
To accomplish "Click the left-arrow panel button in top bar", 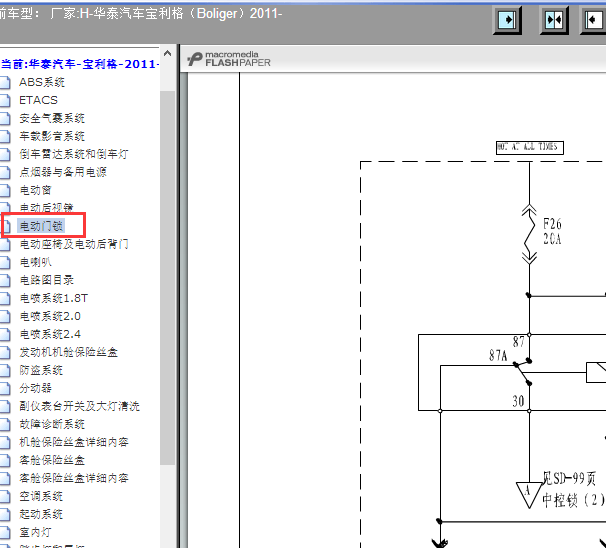I will [x=594, y=20].
